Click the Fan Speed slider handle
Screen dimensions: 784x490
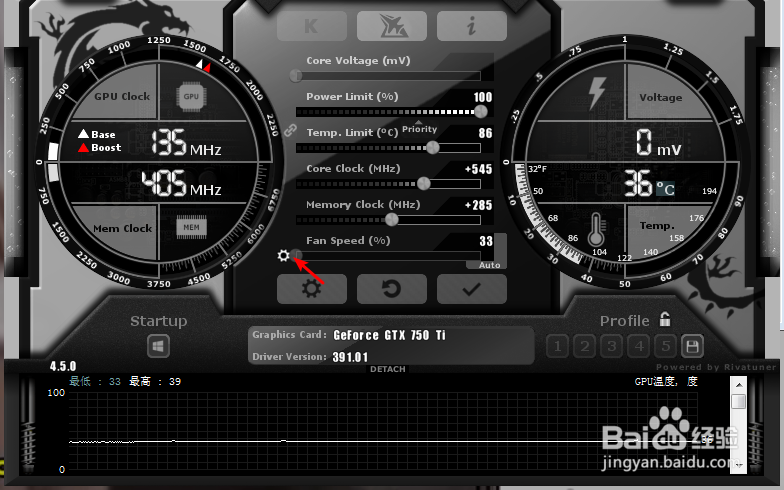(296, 256)
